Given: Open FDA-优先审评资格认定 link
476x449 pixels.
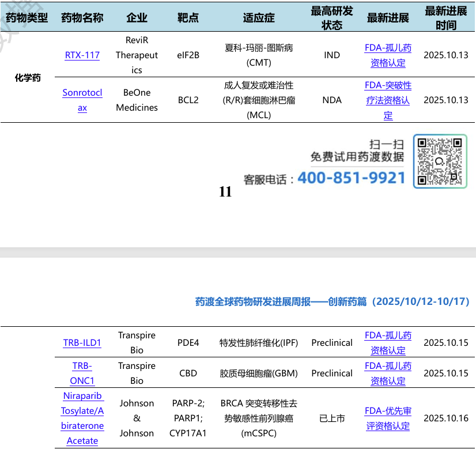Looking at the screenshot, I should point(388,418).
